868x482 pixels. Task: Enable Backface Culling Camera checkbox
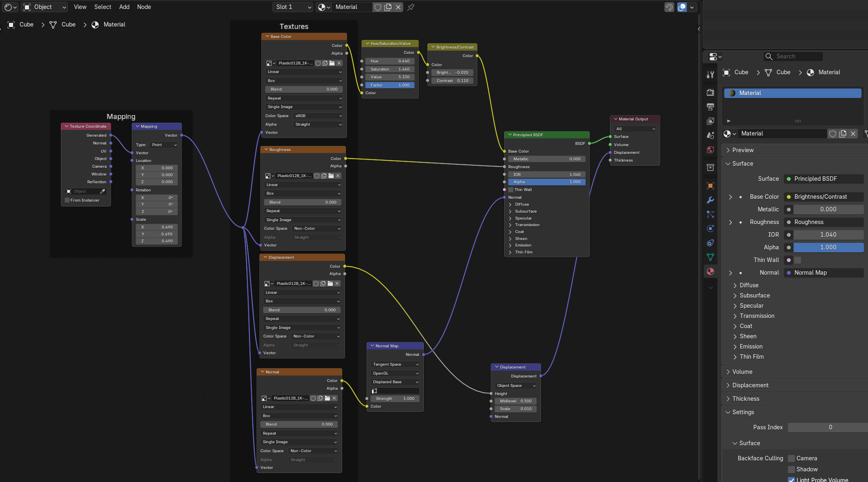[x=791, y=458]
